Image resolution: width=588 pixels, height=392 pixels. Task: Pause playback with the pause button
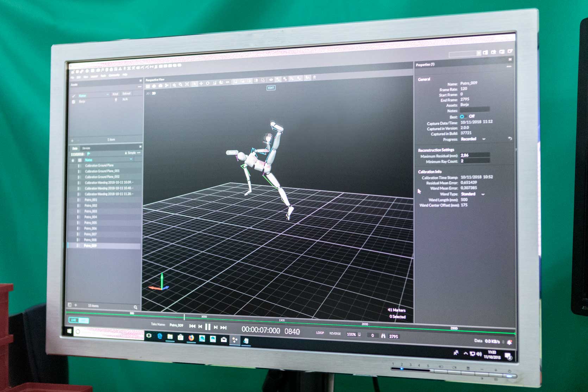(208, 327)
